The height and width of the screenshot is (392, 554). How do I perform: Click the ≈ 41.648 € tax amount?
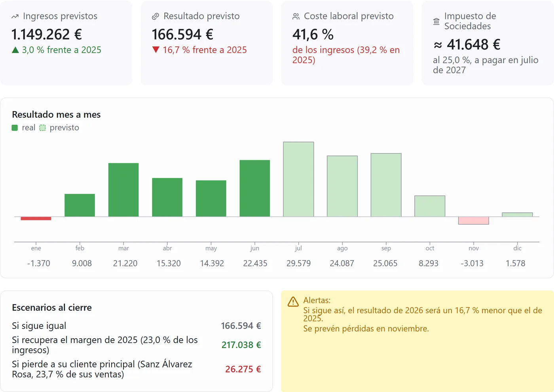click(x=467, y=45)
